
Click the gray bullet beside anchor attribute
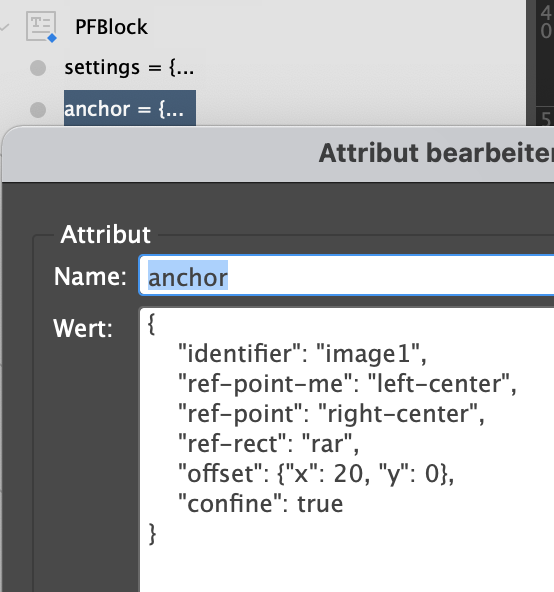pyautogui.click(x=38, y=110)
